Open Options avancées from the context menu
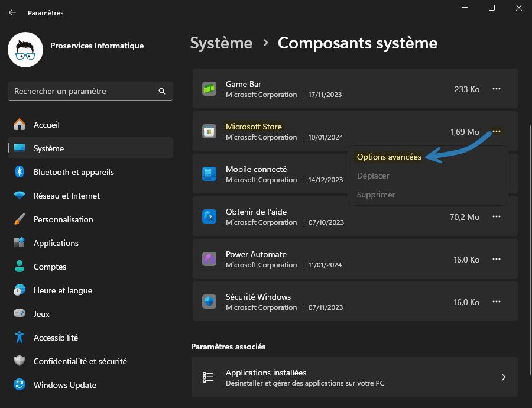Image resolution: width=532 pixels, height=408 pixels. tap(388, 157)
